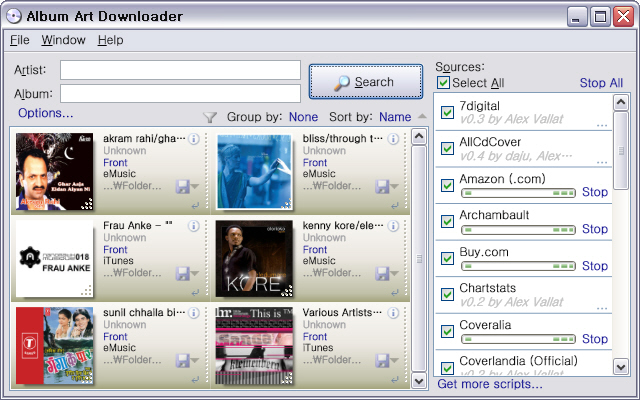The width and height of the screenshot is (640, 400).
Task: Click the Search button
Action: tap(366, 82)
